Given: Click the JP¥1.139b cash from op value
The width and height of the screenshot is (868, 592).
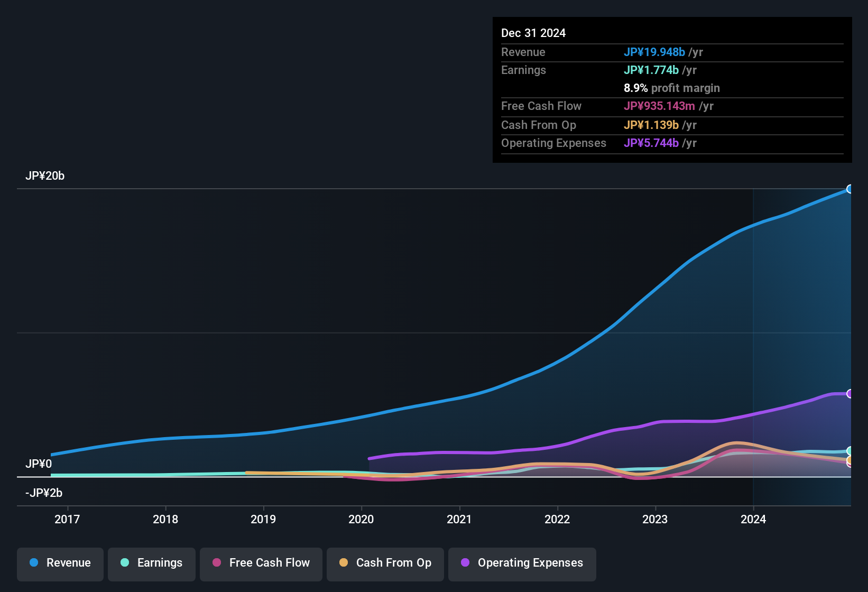Looking at the screenshot, I should (x=651, y=125).
